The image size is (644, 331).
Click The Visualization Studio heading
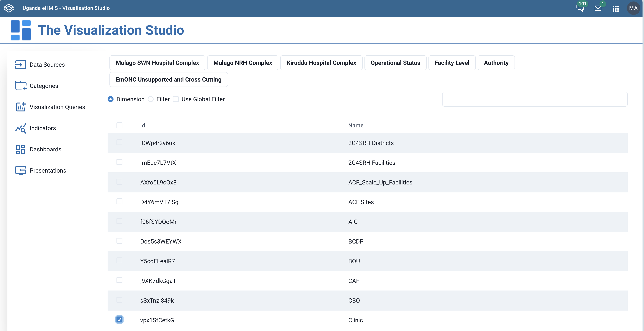click(x=111, y=30)
